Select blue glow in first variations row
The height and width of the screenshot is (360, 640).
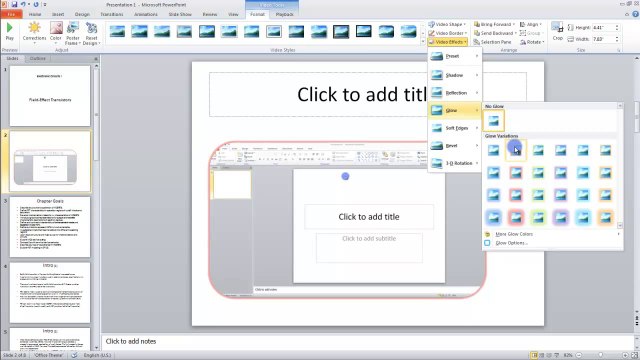click(493, 150)
